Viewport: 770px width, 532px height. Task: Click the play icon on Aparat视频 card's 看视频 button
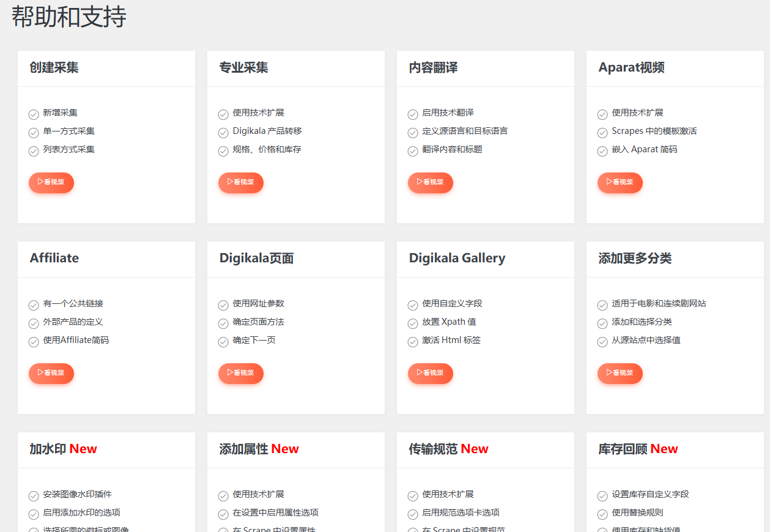click(609, 182)
